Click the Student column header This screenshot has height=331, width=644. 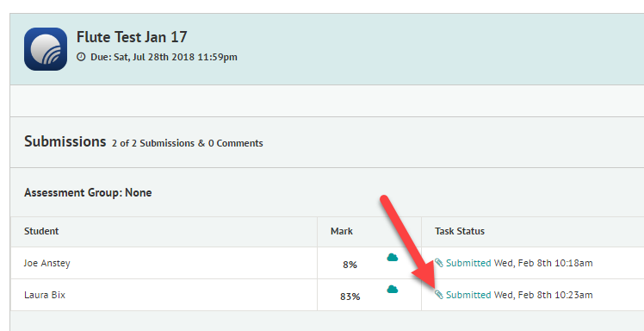41,231
